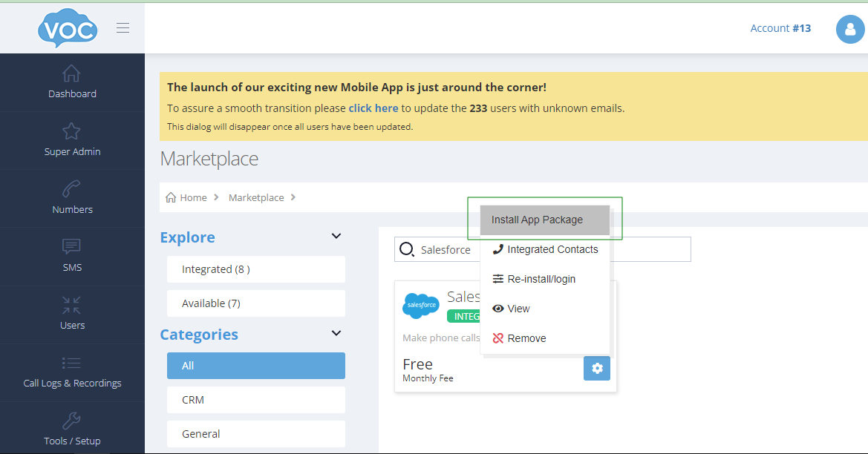This screenshot has height=454, width=868.
Task: Open the 'click here' link in the banner
Action: pyautogui.click(x=373, y=108)
